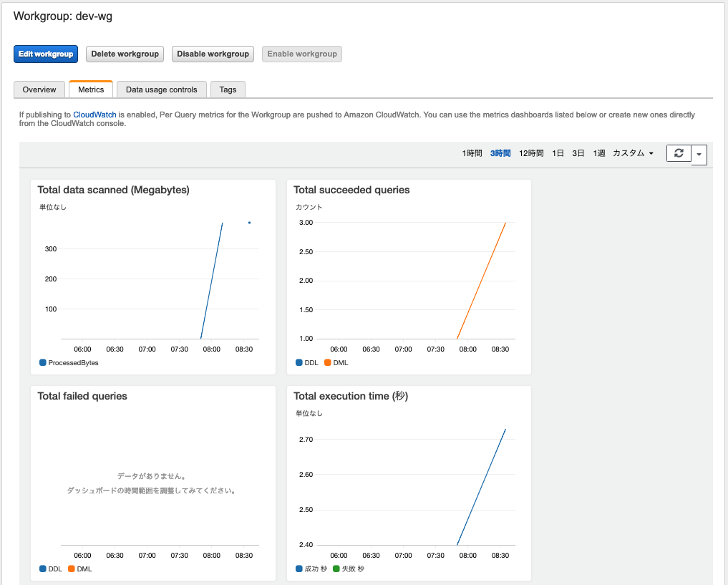Open the CloudWatch link
The height and width of the screenshot is (585, 728).
coord(94,114)
